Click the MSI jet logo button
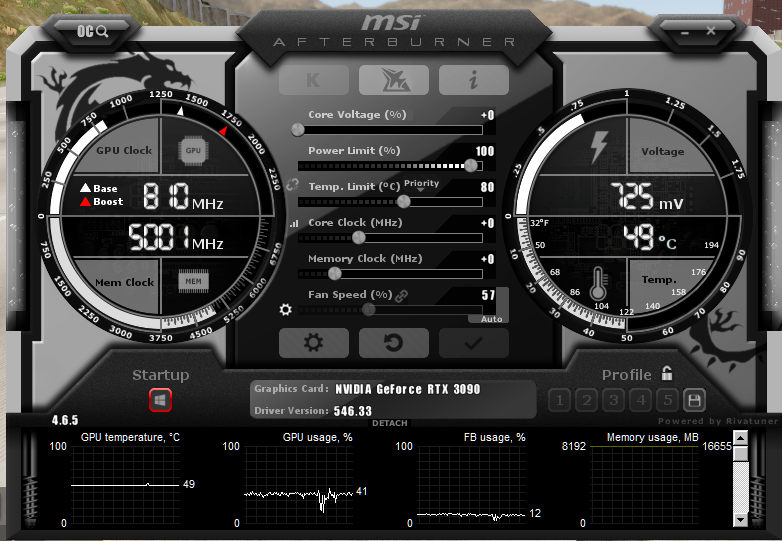 click(x=393, y=80)
